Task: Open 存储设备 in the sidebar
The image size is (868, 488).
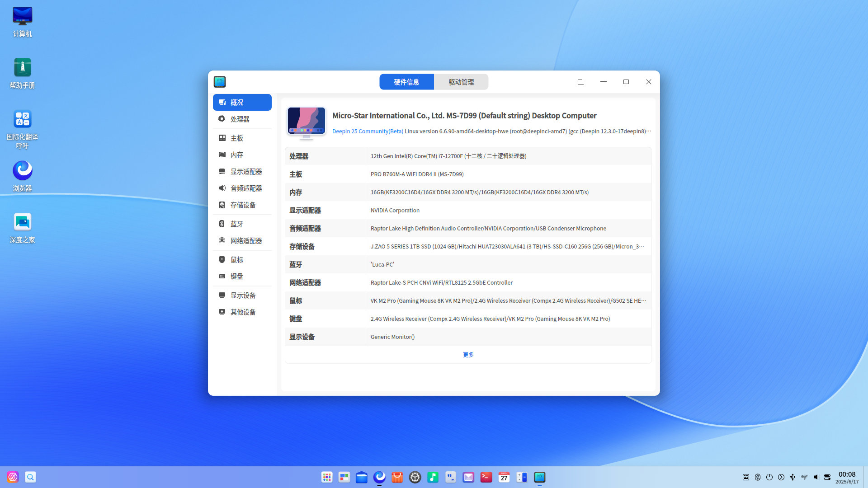Action: [242, 205]
